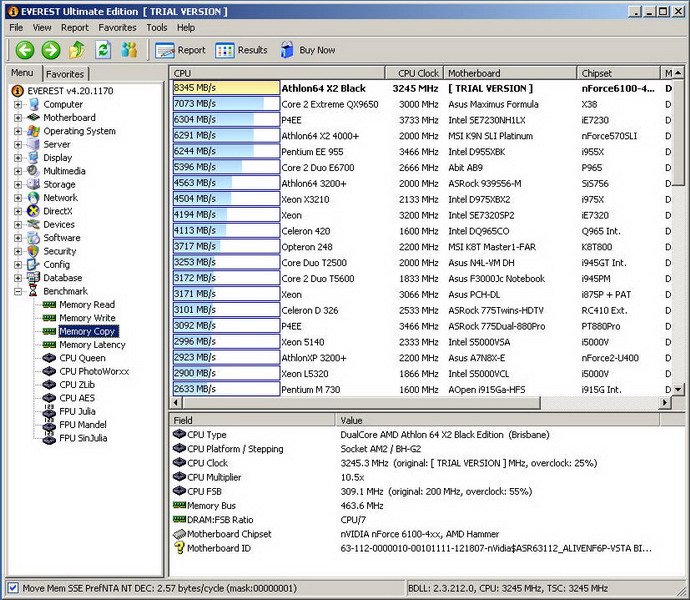Select the Security shield icon

pyautogui.click(x=33, y=251)
